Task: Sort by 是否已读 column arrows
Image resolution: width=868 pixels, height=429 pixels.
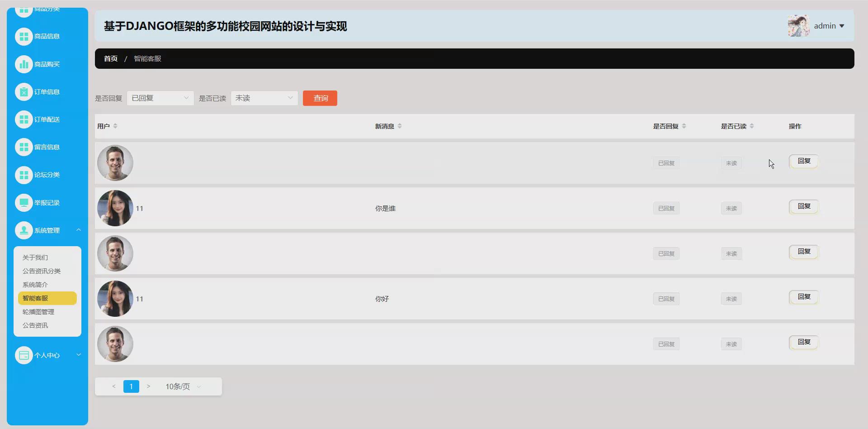Action: pos(752,126)
